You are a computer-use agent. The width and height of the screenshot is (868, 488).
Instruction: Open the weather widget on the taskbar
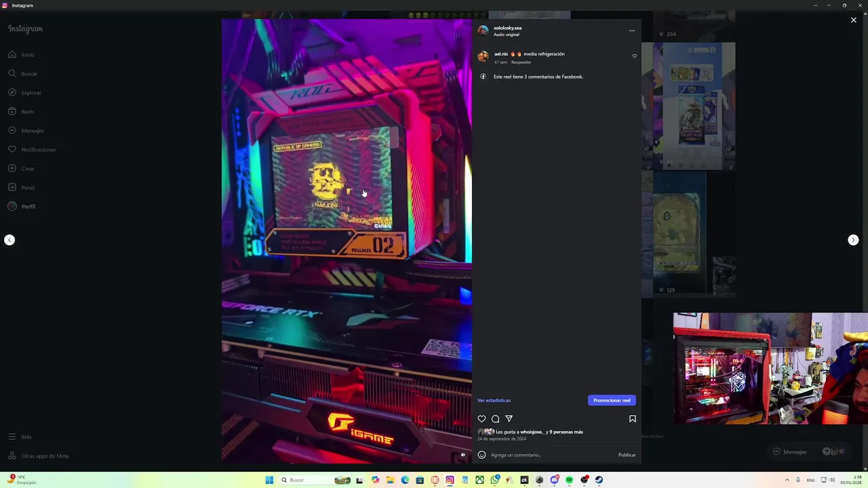[x=20, y=480]
